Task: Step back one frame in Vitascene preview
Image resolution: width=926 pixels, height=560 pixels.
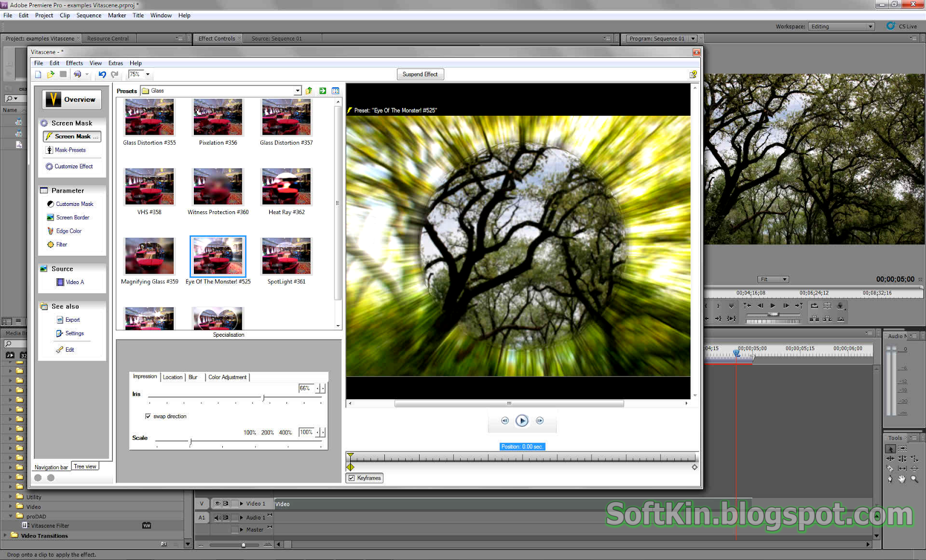Action: coord(505,421)
